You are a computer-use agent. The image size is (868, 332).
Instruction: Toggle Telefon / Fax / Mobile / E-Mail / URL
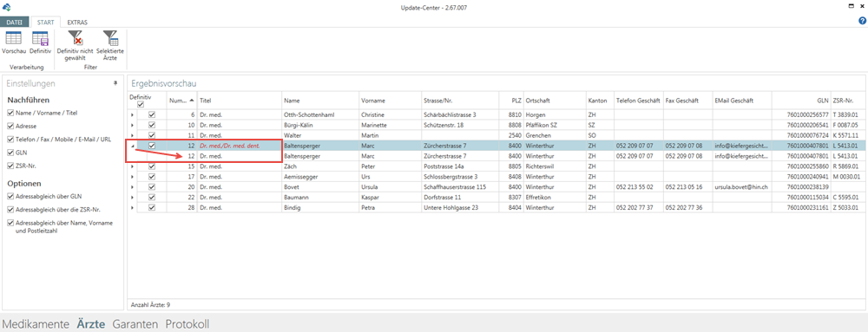pyautogui.click(x=11, y=140)
